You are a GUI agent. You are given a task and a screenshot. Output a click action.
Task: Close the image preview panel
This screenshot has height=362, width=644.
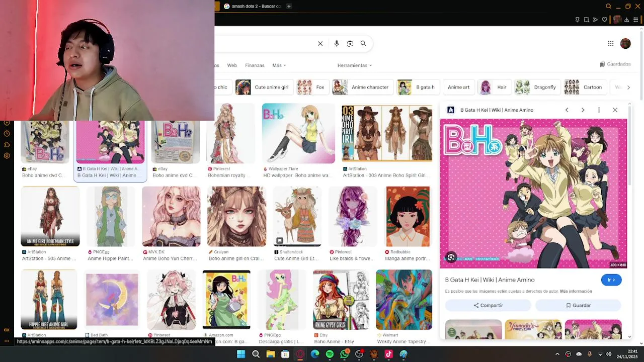pos(615,110)
